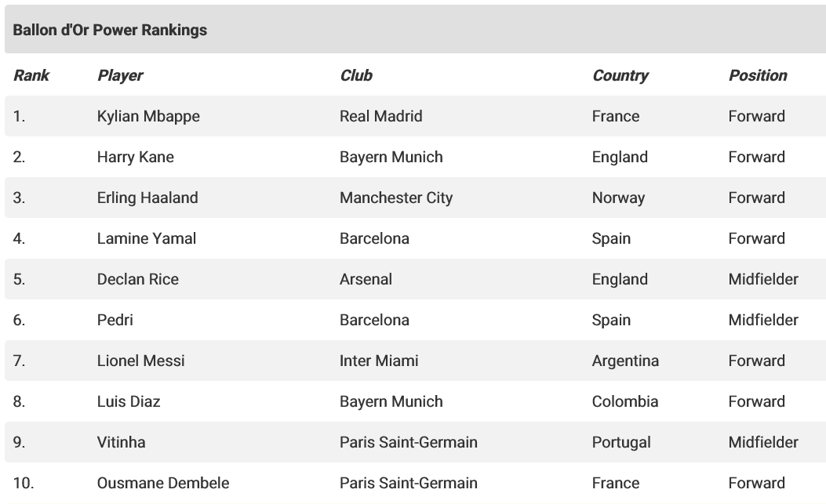The width and height of the screenshot is (826, 504).
Task: Click the Position column header
Action: [x=757, y=75]
